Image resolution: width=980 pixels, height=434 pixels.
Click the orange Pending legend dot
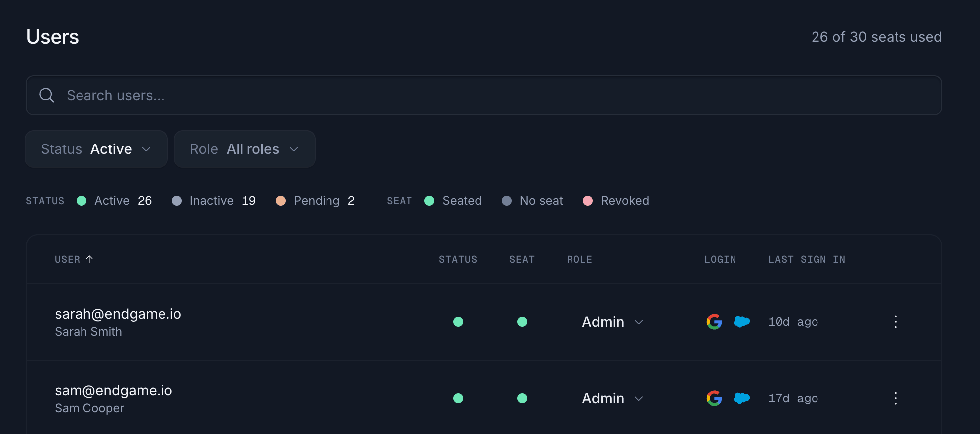[x=281, y=201]
